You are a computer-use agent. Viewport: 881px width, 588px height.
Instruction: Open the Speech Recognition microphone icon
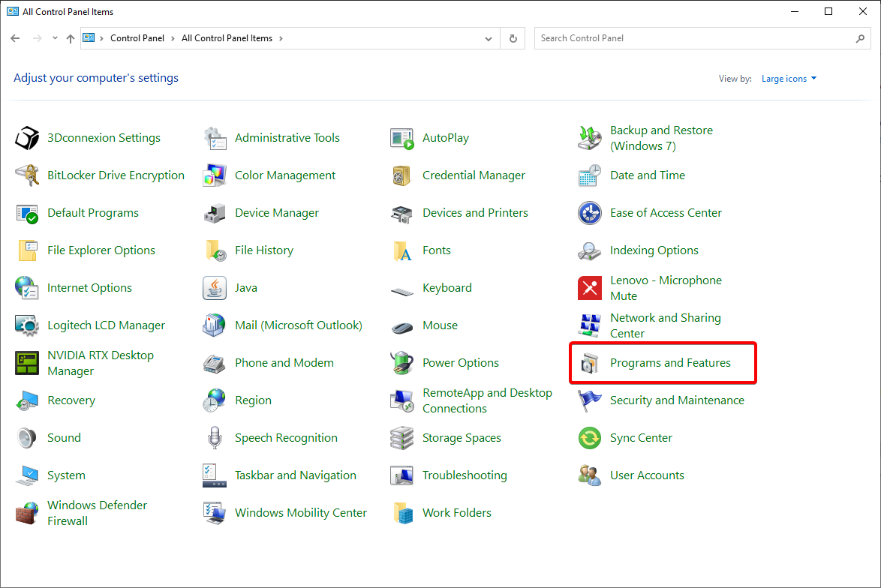click(x=215, y=438)
